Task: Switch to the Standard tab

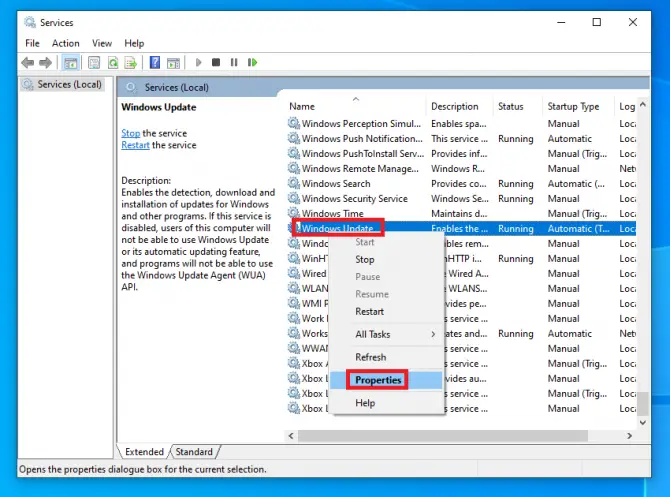Action: click(x=194, y=452)
